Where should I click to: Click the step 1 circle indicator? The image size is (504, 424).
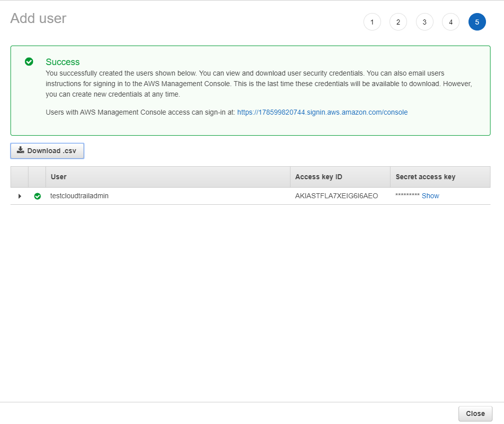(x=372, y=22)
